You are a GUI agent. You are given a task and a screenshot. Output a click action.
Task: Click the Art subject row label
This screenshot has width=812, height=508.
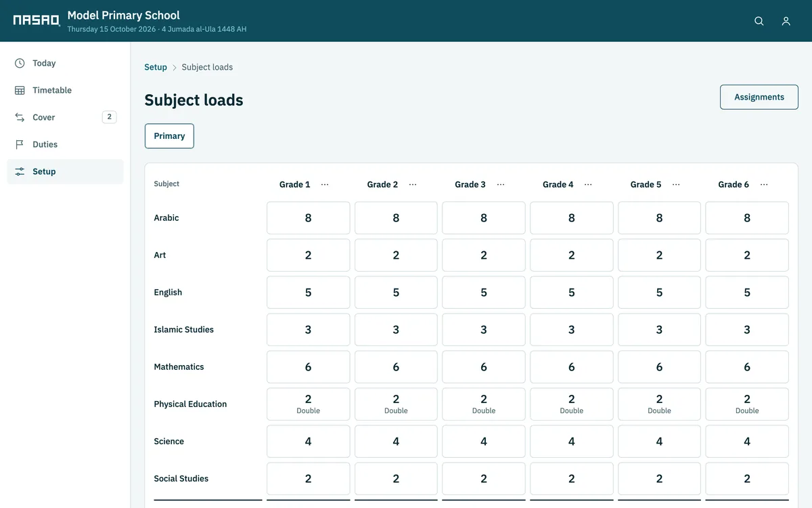pos(160,255)
